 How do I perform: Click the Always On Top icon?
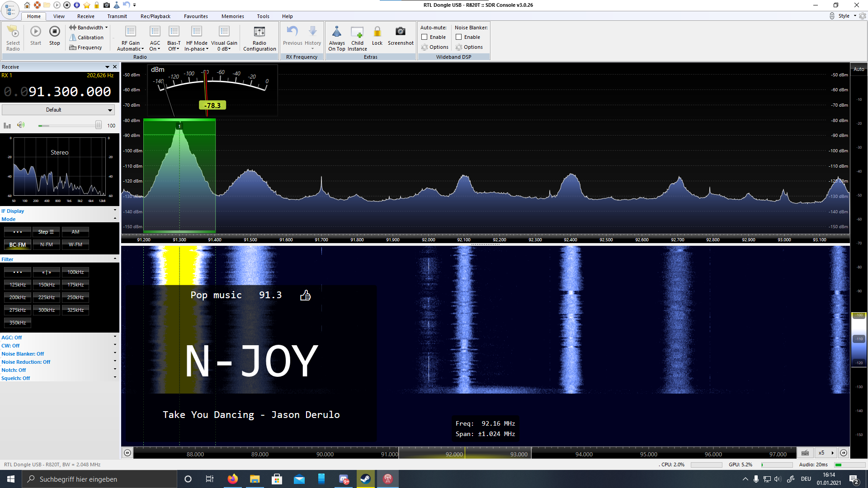(x=337, y=32)
